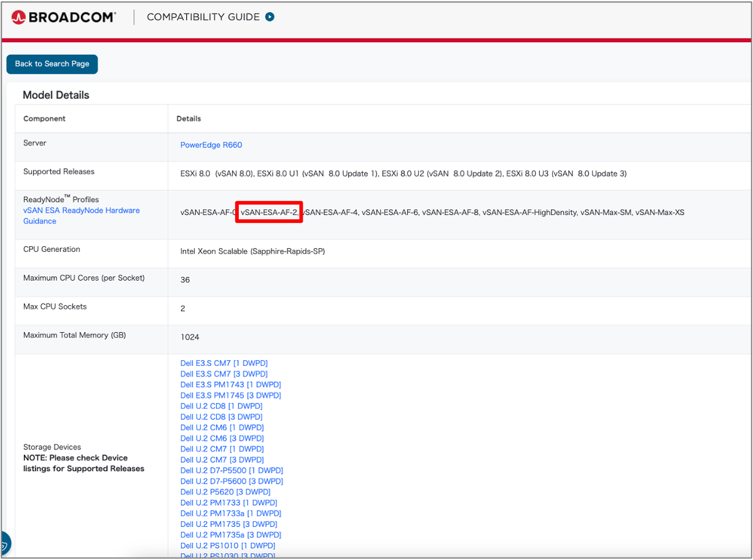
Task: Click the value 36 for CPU cores
Action: 185,280
